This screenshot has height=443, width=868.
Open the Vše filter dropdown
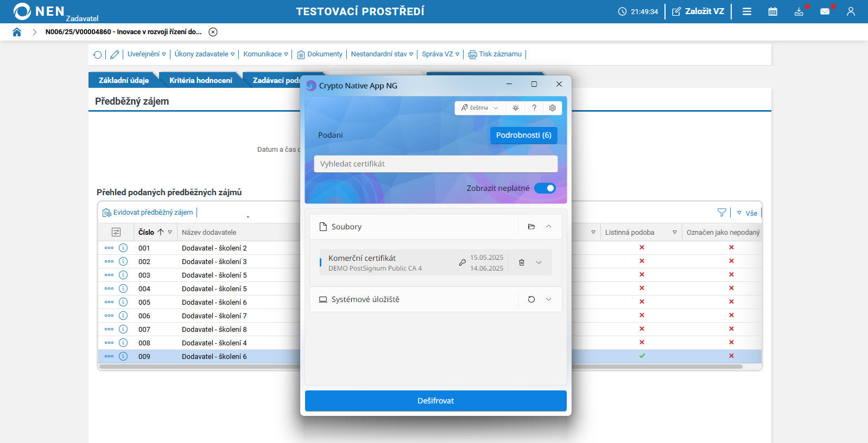747,213
